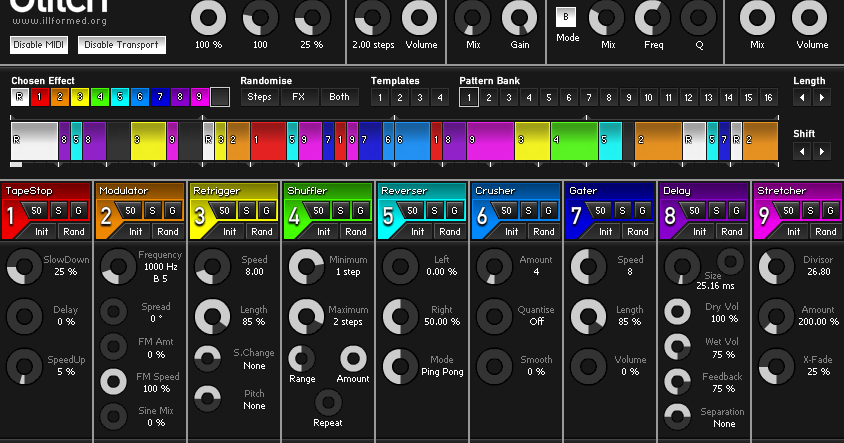
Task: Select Pattern Bank slot 16
Action: [769, 97]
